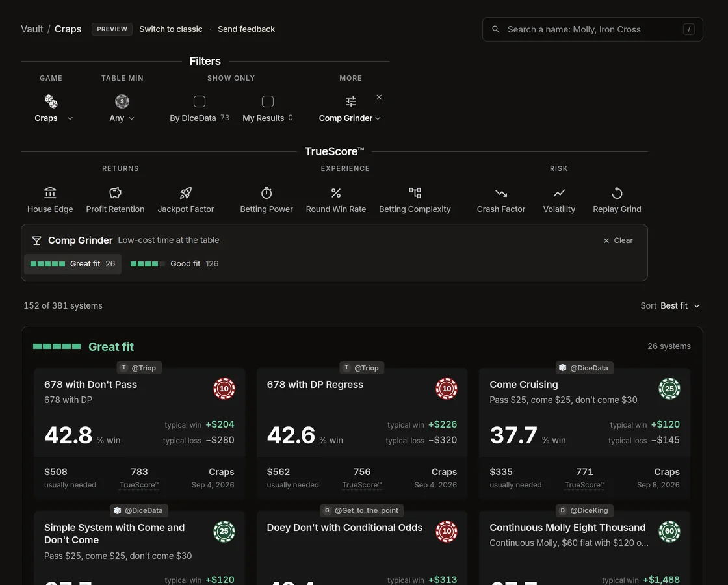The width and height of the screenshot is (728, 585).
Task: Open the Sort Best fit dropdown
Action: pyautogui.click(x=670, y=305)
